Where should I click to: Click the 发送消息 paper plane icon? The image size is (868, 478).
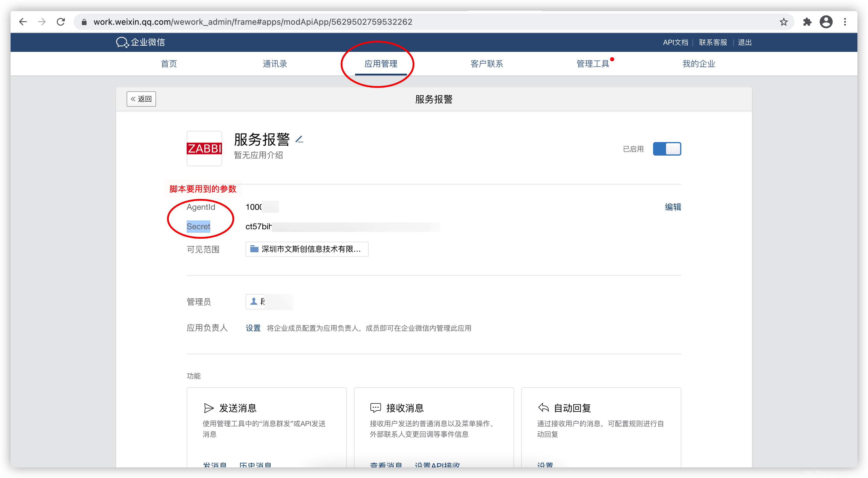tap(208, 408)
